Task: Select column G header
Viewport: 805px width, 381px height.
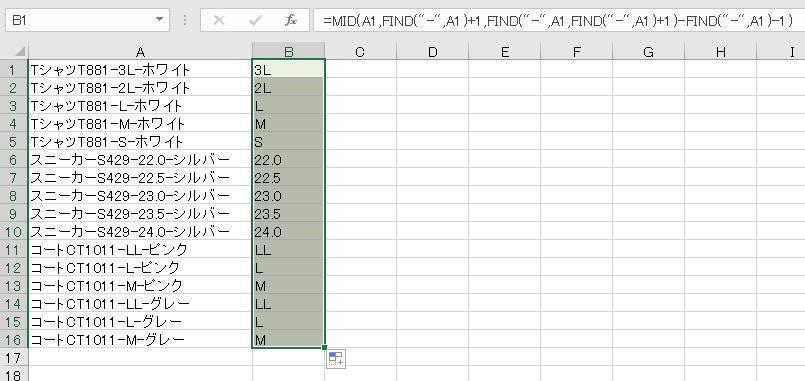Action: pos(648,51)
